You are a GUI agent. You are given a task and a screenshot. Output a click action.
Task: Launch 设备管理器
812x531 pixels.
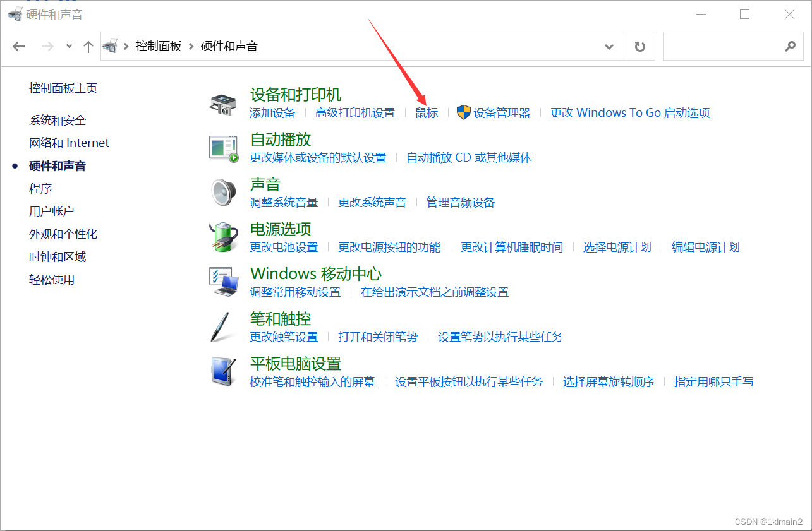502,113
